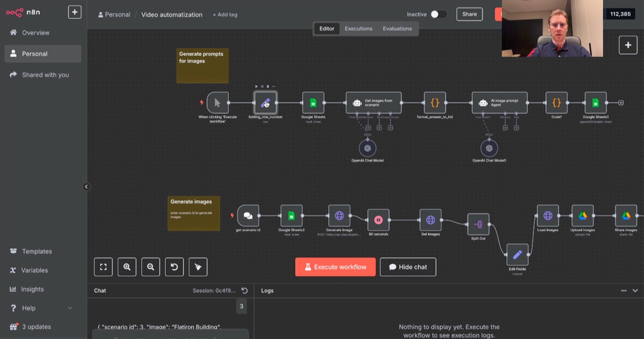Image resolution: width=644 pixels, height=339 pixels.
Task: Open the add-node plus button on the canvas corner
Action: click(x=628, y=45)
